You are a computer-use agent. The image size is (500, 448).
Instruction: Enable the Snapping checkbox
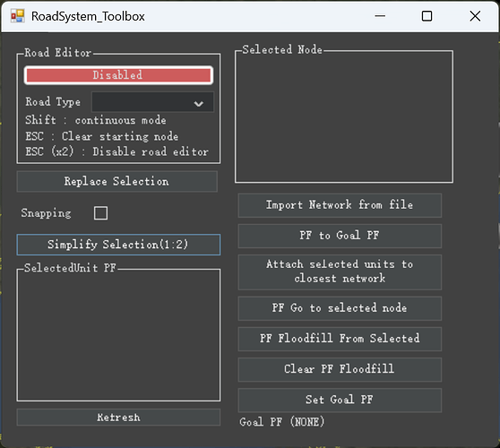tap(100, 213)
